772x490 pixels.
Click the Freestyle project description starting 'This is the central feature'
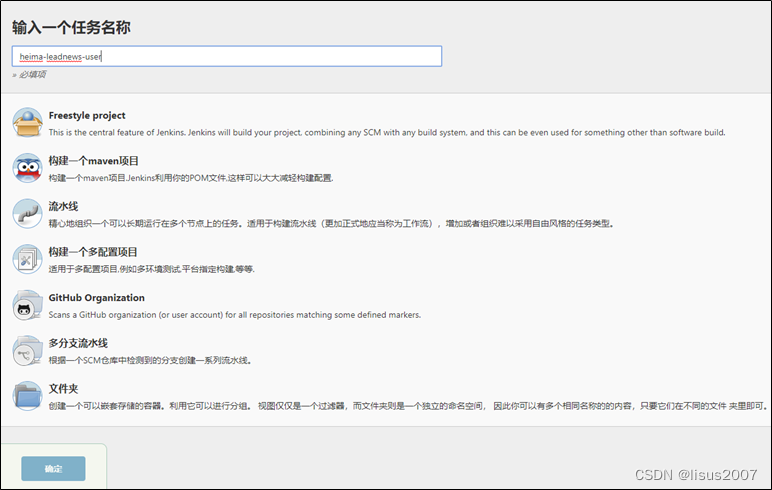click(x=387, y=132)
